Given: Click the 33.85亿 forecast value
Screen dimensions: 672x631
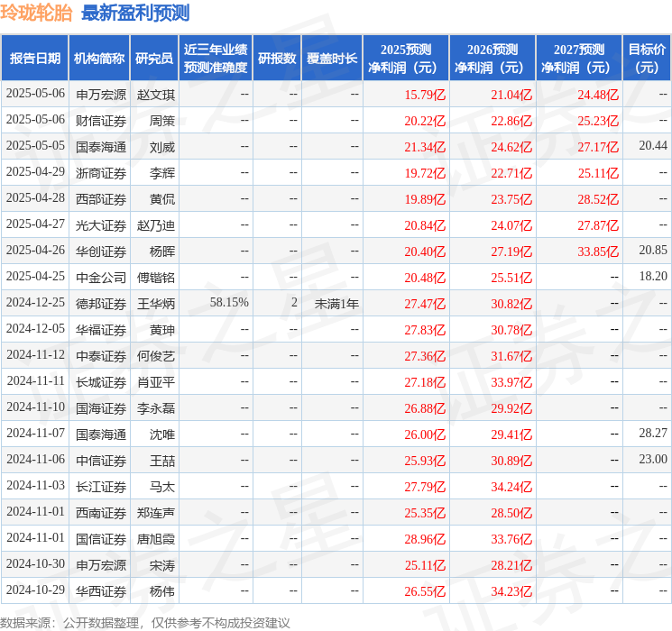Looking at the screenshot, I should point(598,251).
